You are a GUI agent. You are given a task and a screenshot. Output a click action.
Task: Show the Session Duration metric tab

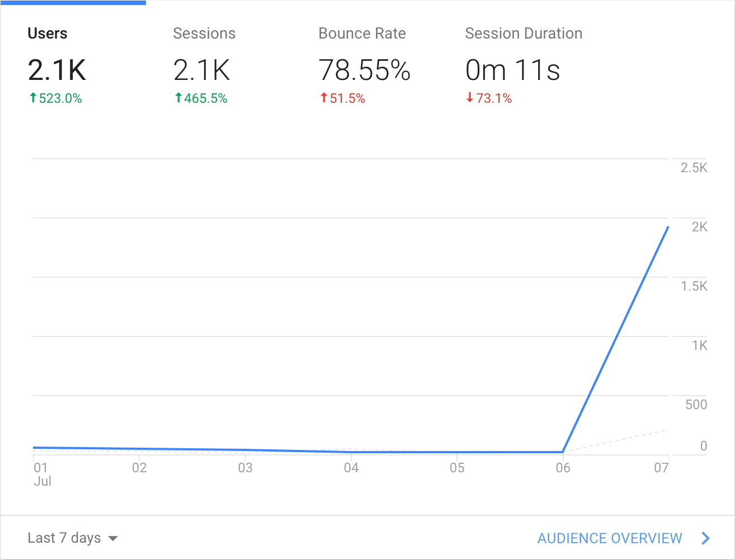tap(524, 34)
